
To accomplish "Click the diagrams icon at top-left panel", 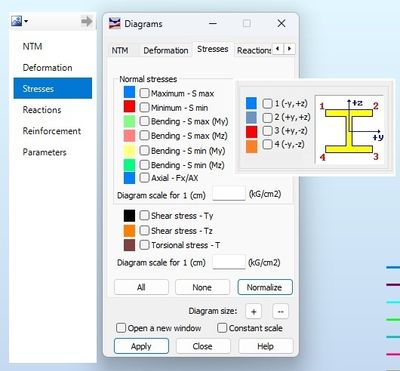I will coord(16,21).
